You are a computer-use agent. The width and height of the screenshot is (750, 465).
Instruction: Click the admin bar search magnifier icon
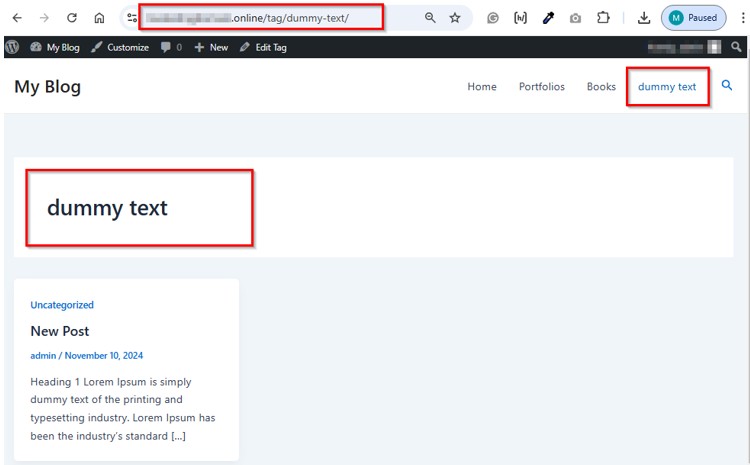pos(736,47)
